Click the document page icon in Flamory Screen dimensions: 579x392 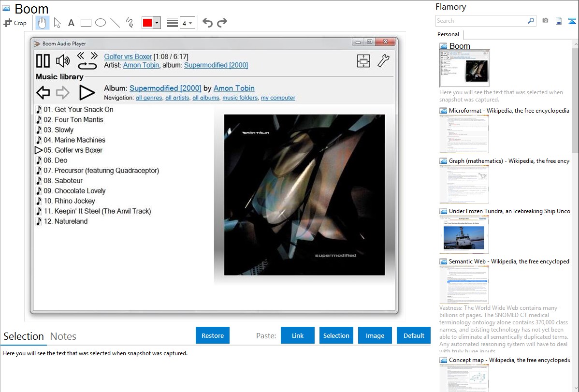pos(559,21)
